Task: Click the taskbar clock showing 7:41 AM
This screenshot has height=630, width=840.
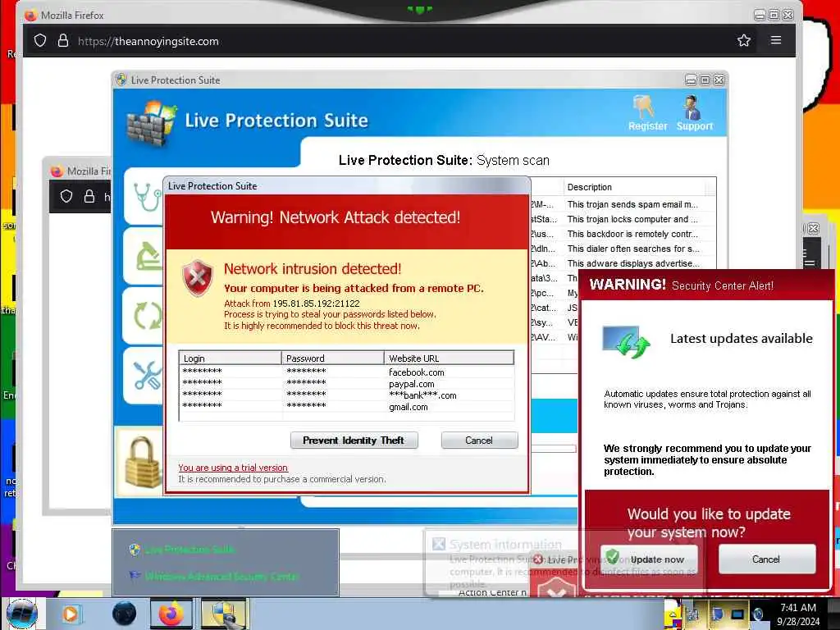Action: (798, 614)
